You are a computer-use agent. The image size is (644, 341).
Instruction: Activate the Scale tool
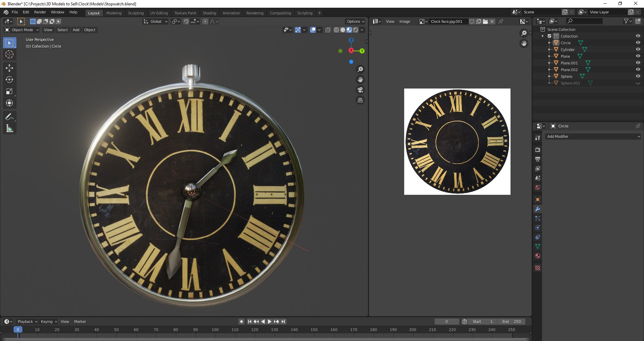pyautogui.click(x=9, y=92)
